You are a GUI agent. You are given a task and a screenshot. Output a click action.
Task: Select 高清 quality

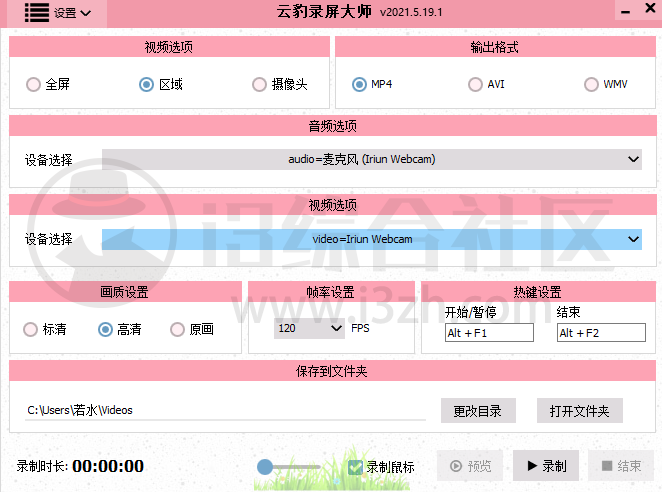coord(106,329)
